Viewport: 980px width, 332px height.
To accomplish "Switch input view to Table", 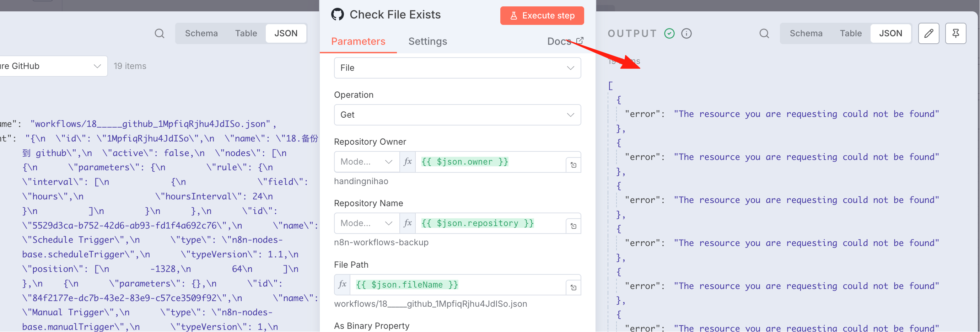I will tap(246, 33).
